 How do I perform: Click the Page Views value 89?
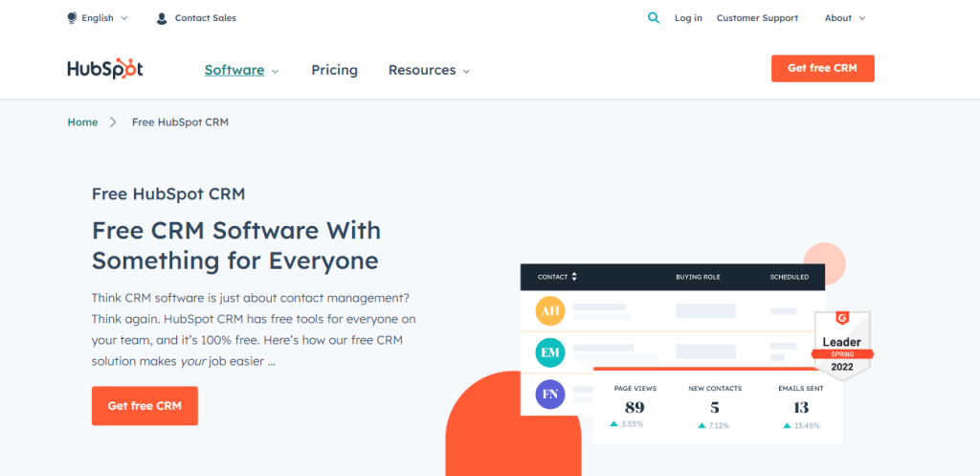[635, 408]
